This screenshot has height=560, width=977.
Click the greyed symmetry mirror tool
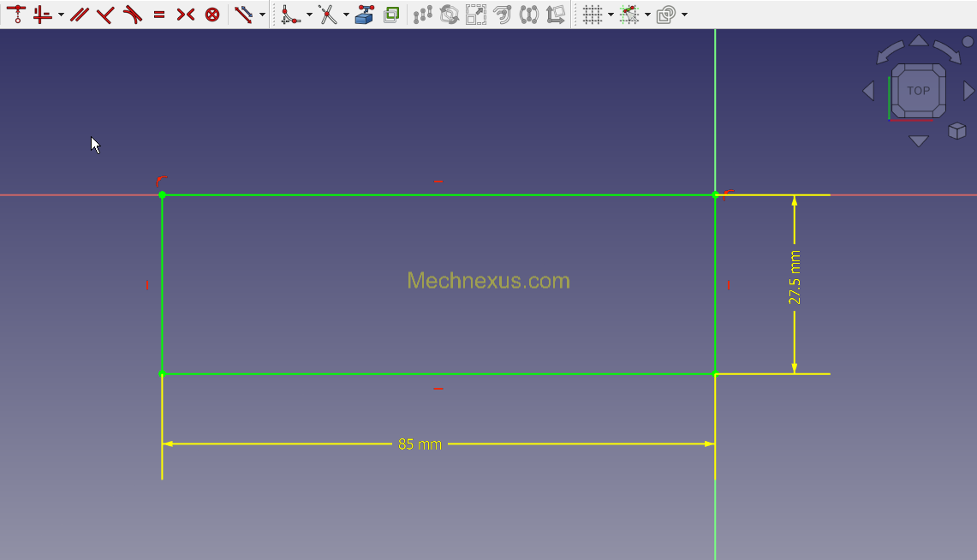[529, 14]
